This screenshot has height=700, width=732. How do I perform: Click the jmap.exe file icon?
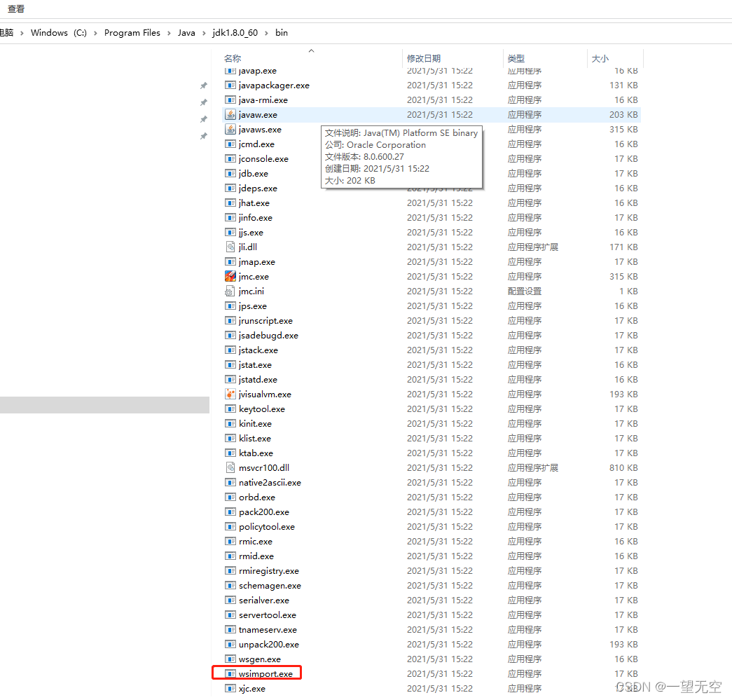click(230, 261)
